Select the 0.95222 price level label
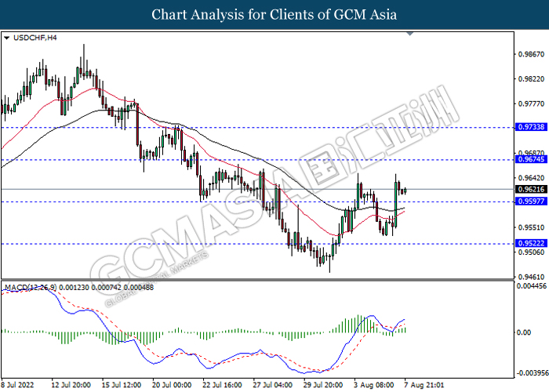Screen dimensions: 549x392 (x=531, y=243)
